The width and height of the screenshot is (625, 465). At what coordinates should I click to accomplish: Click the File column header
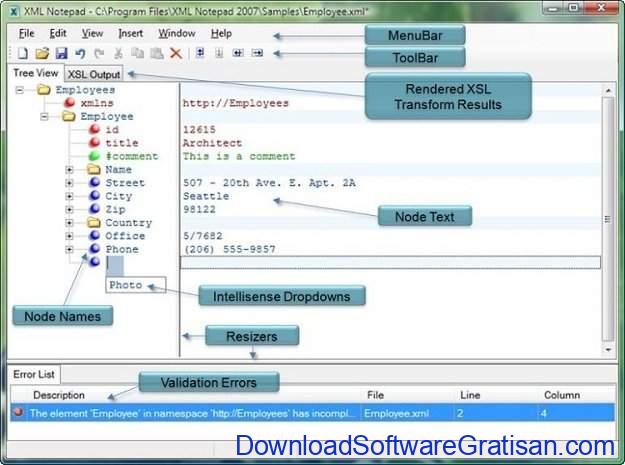point(375,395)
